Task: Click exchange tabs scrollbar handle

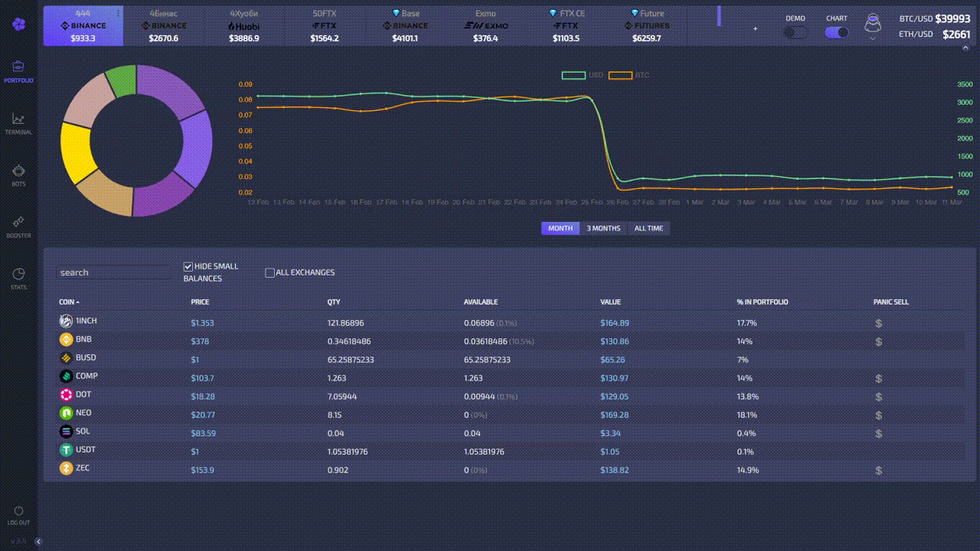Action: [x=719, y=16]
